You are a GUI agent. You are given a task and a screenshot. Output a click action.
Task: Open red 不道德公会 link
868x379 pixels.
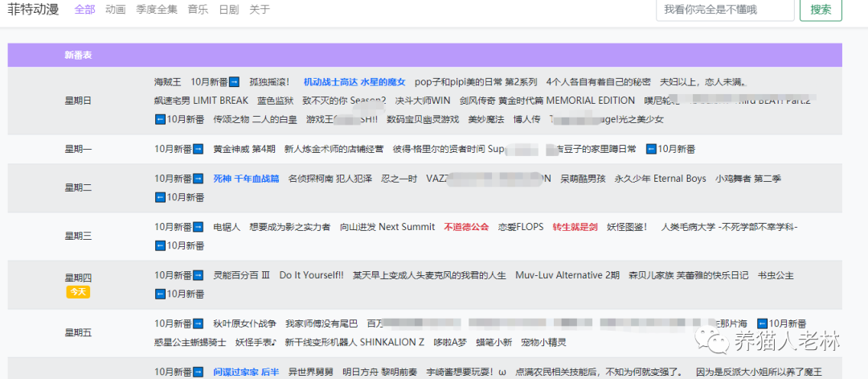[467, 227]
